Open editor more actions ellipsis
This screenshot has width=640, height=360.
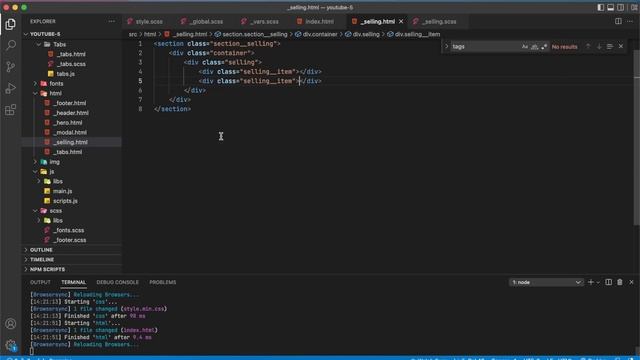[x=630, y=21]
